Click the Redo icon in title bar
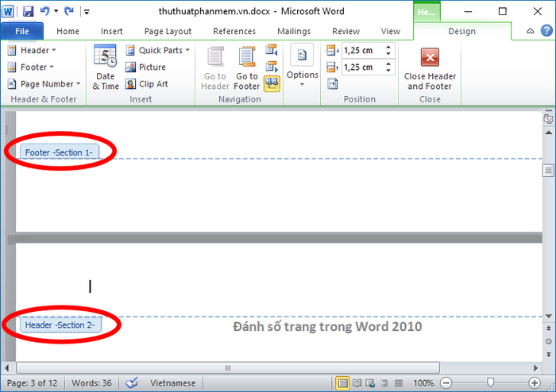This screenshot has width=556, height=392. click(x=69, y=11)
